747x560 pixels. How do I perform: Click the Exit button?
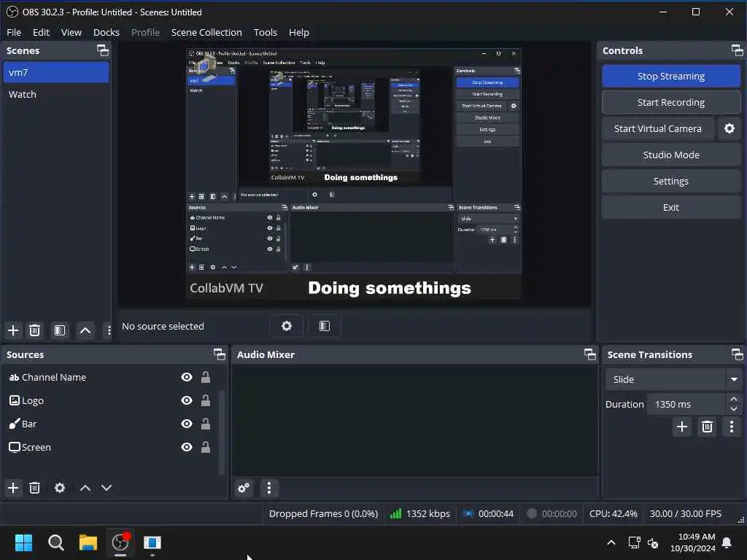coord(671,207)
